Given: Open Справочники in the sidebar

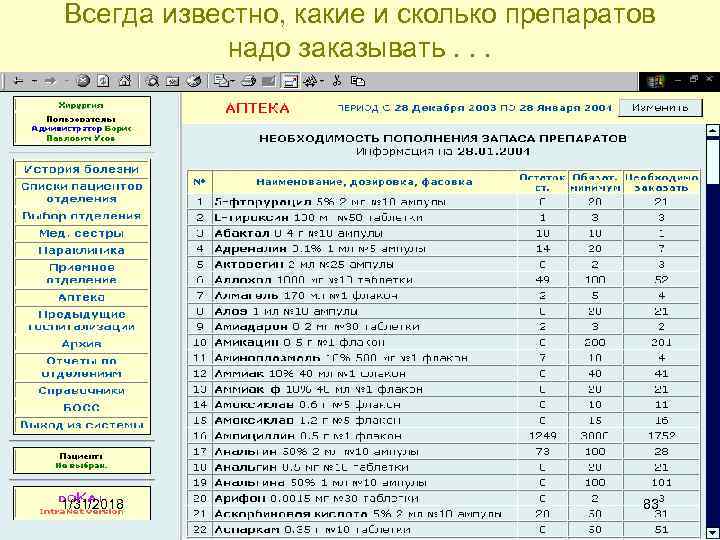Looking at the screenshot, I should (x=81, y=390).
